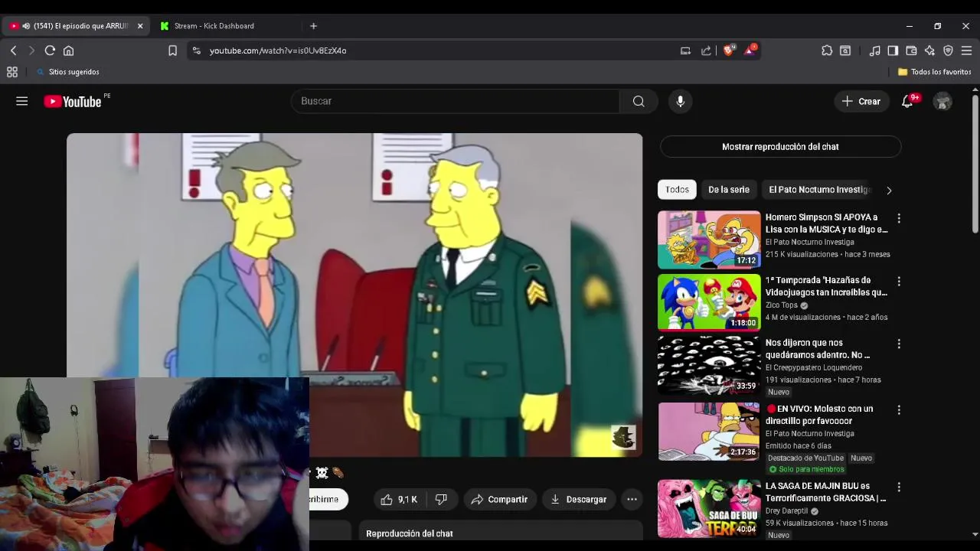
Task: Open options for EN VIVO Molesto video
Action: pyautogui.click(x=899, y=410)
